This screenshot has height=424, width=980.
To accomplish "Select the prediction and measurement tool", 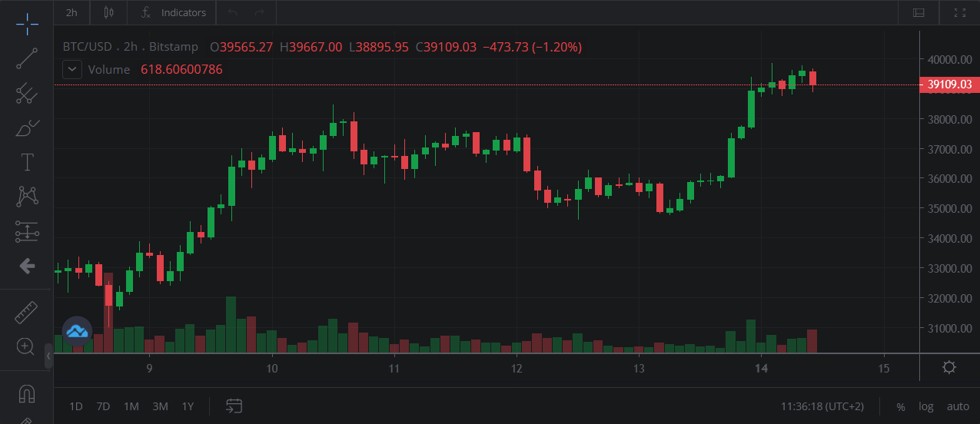I will (27, 230).
